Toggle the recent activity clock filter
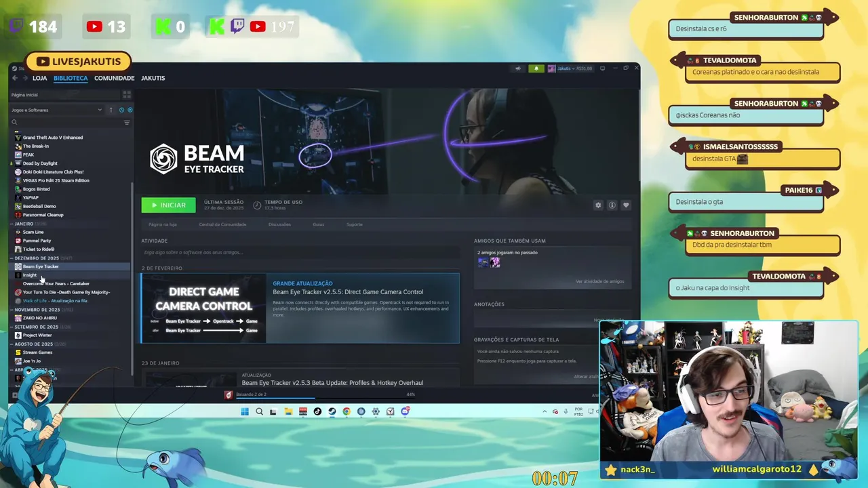The image size is (868, 488). point(122,110)
